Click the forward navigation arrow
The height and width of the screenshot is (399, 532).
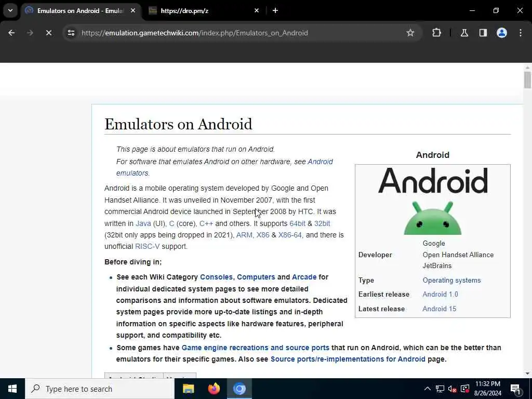click(x=30, y=33)
